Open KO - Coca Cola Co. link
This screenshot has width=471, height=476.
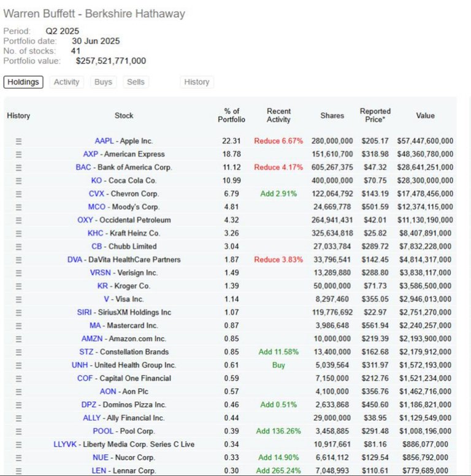pyautogui.click(x=124, y=180)
